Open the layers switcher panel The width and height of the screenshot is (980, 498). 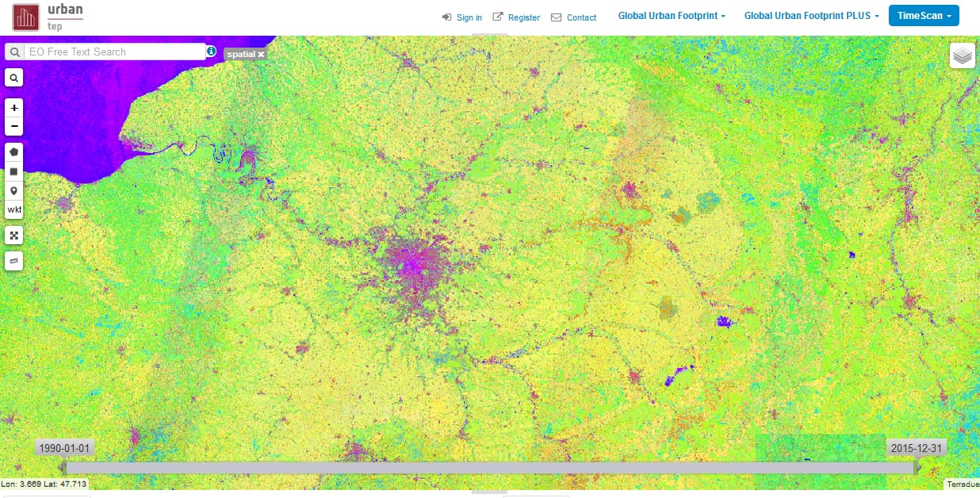[962, 56]
